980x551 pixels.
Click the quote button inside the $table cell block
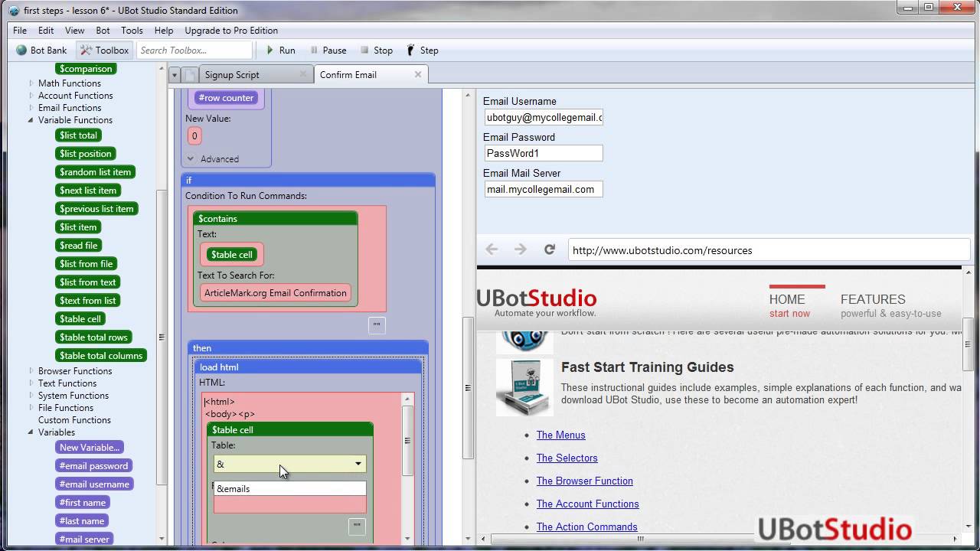pyautogui.click(x=356, y=526)
